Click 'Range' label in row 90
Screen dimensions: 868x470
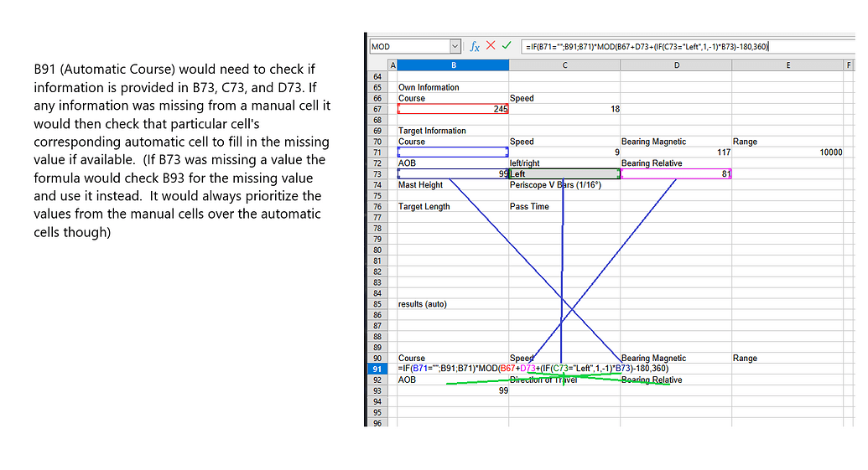(x=745, y=359)
